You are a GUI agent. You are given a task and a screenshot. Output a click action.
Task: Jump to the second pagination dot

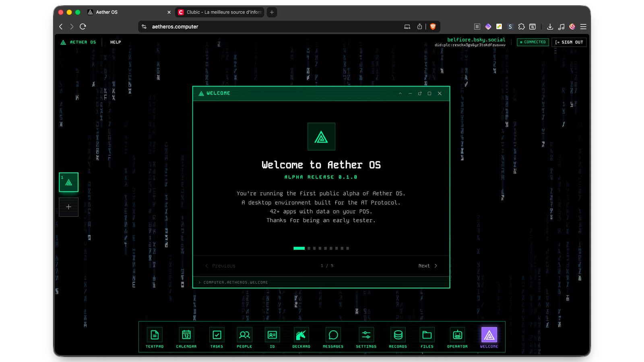(309, 248)
